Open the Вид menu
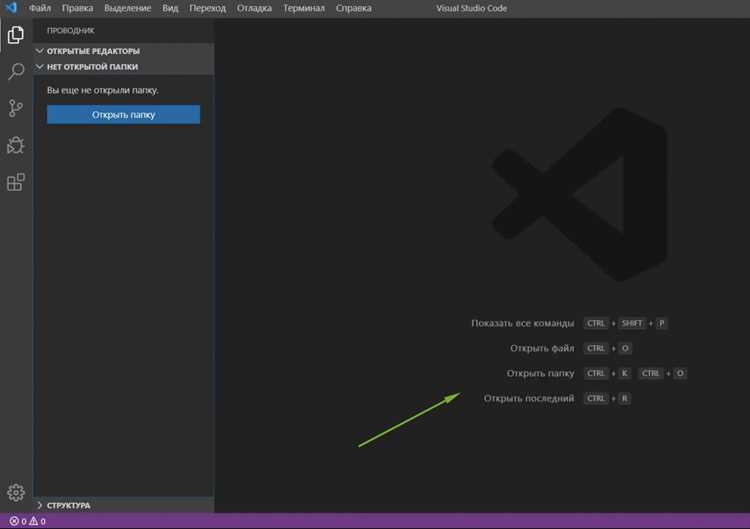 tap(170, 8)
